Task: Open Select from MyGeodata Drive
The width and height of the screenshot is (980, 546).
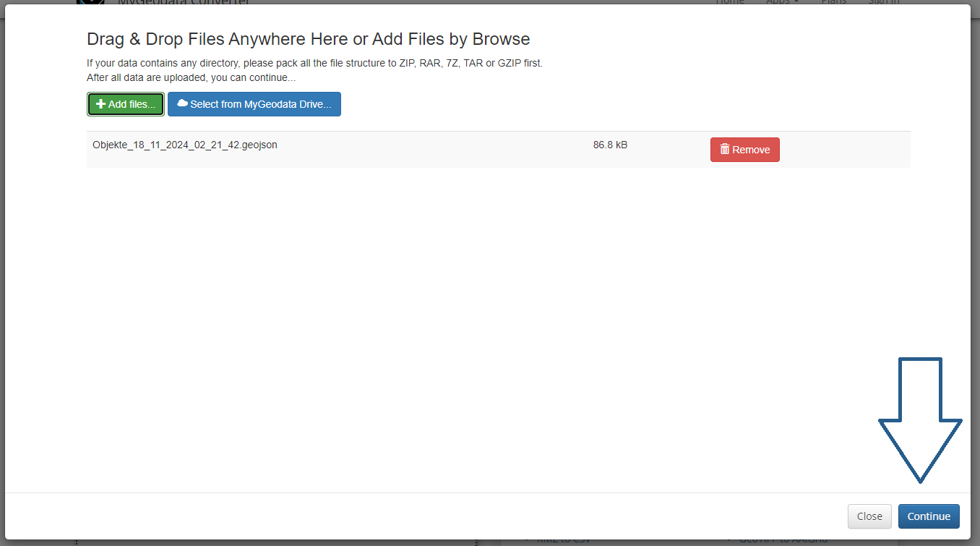Action: [254, 104]
